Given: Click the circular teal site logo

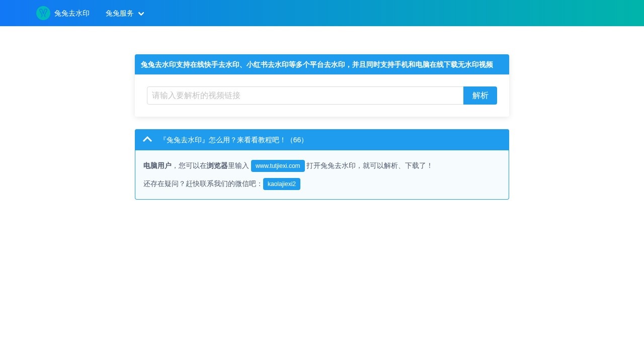Looking at the screenshot, I should point(43,13).
